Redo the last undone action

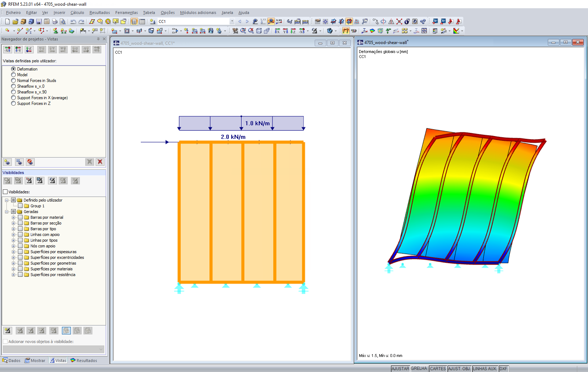[x=81, y=21]
